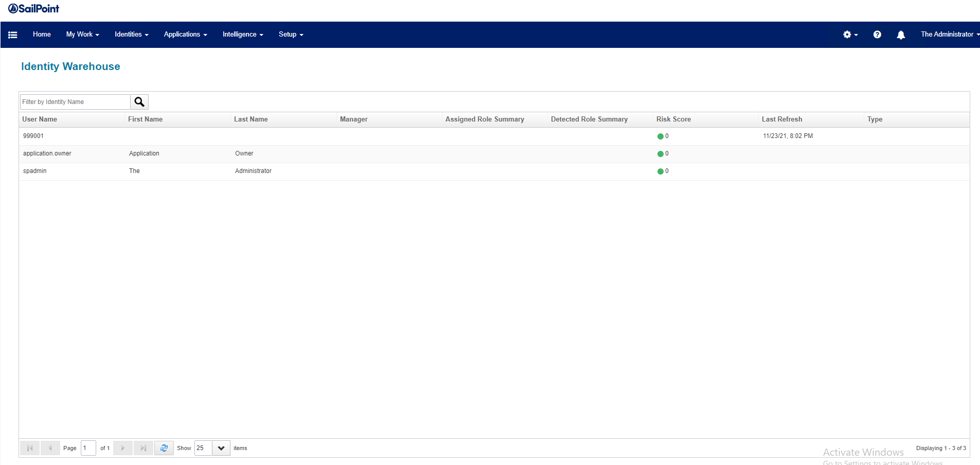Click the Show items count field
The image size is (980, 465).
[x=203, y=448]
